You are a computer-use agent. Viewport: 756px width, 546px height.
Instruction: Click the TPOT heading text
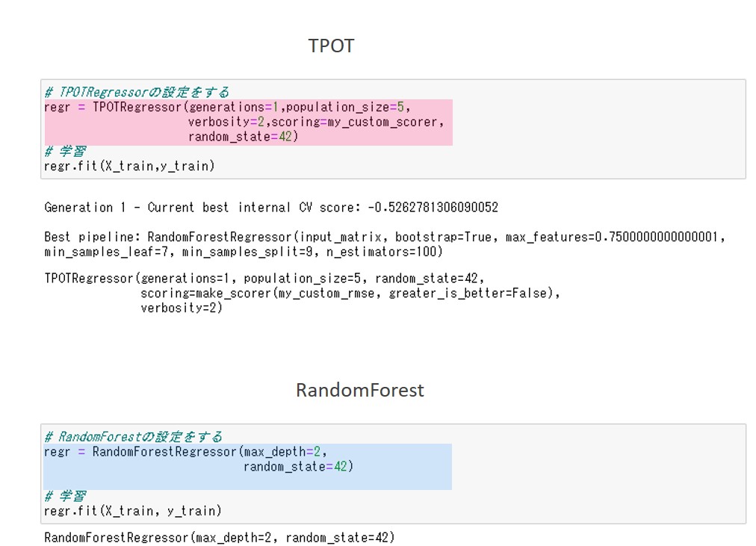point(331,46)
